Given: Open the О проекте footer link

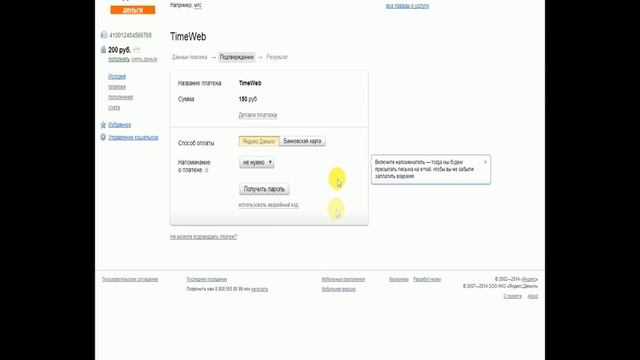Looking at the screenshot, I should click(x=512, y=296).
